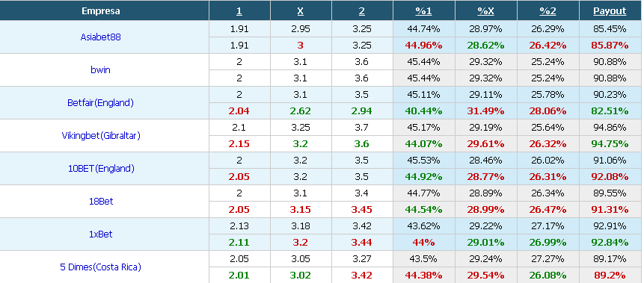This screenshot has width=644, height=283.
Task: Open the 18Bet company link
Action: click(x=101, y=202)
